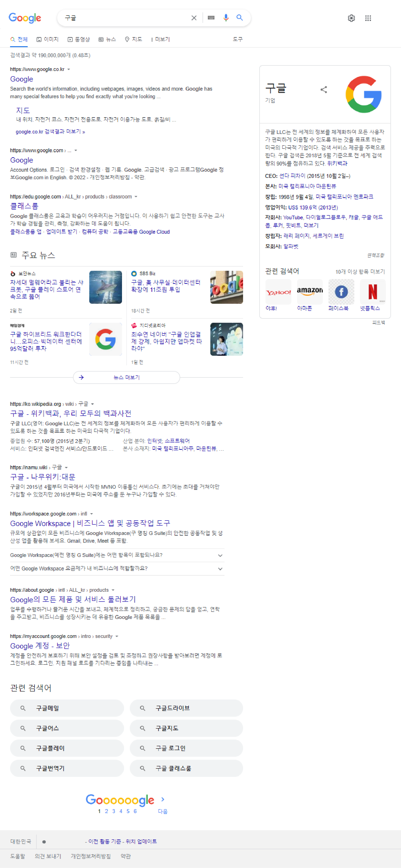Viewport: 401px width, 868px height.
Task: Click CEO 선다 피차이 link
Action: 292,176
